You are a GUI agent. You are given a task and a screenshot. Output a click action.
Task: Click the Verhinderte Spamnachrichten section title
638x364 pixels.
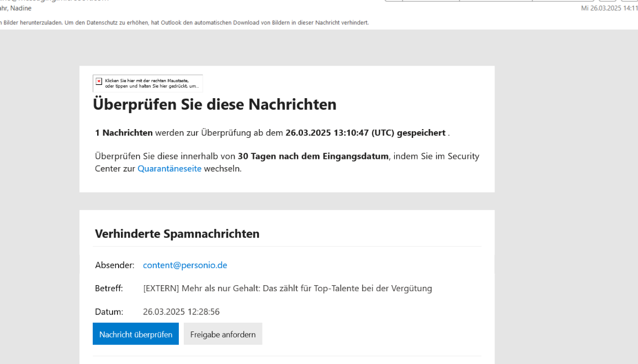[177, 234]
